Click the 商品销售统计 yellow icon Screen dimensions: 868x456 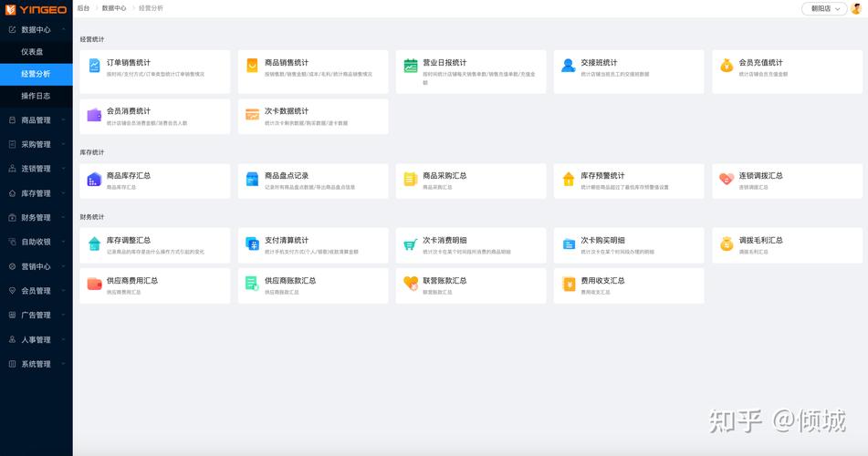[252, 66]
